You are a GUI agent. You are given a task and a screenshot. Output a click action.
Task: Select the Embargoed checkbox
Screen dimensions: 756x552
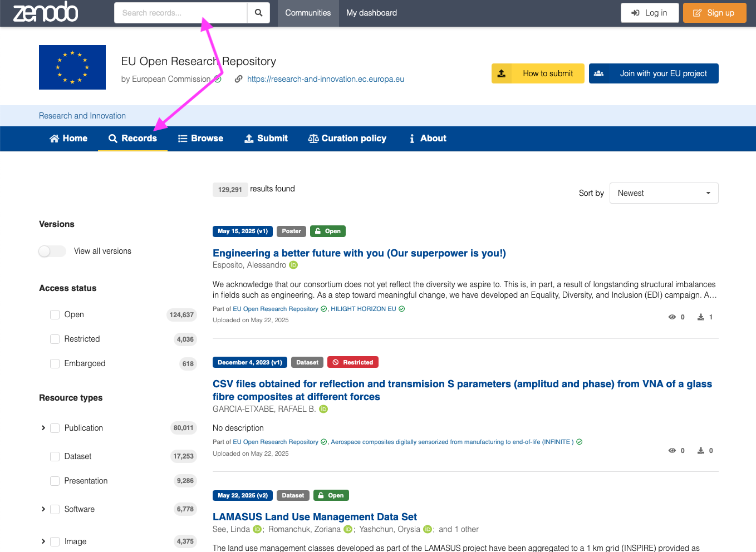55,363
